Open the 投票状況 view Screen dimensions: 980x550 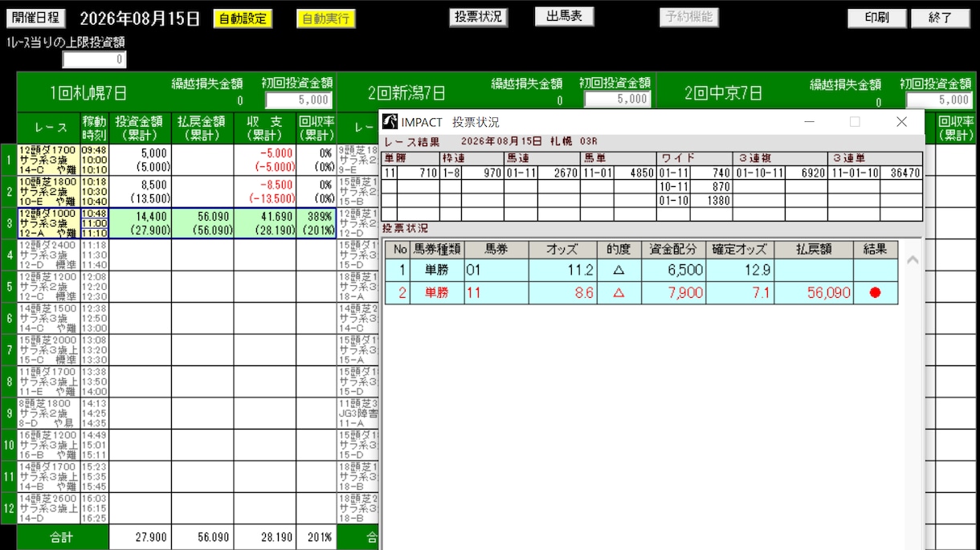478,17
